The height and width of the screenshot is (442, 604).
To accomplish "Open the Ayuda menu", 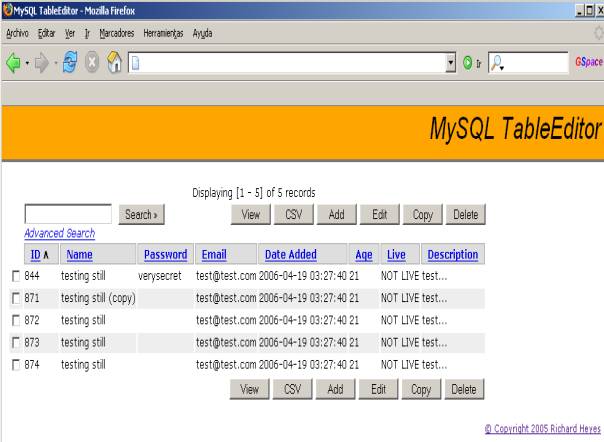I will (x=202, y=34).
